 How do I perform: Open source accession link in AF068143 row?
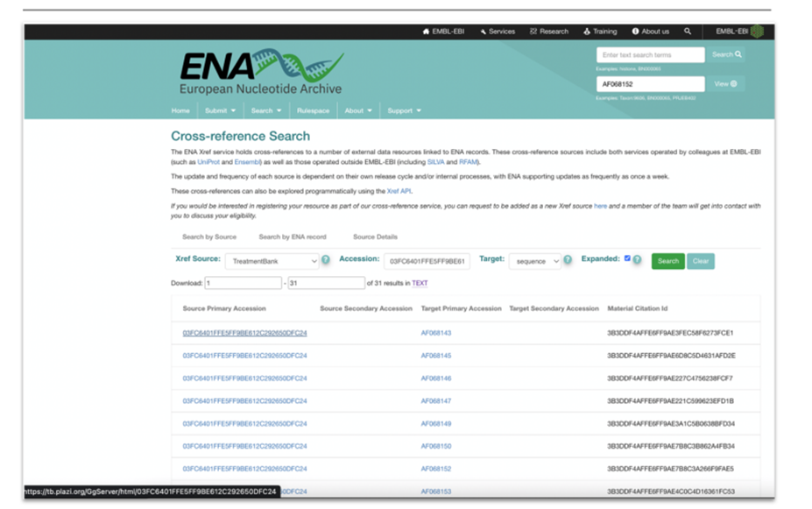pos(244,333)
